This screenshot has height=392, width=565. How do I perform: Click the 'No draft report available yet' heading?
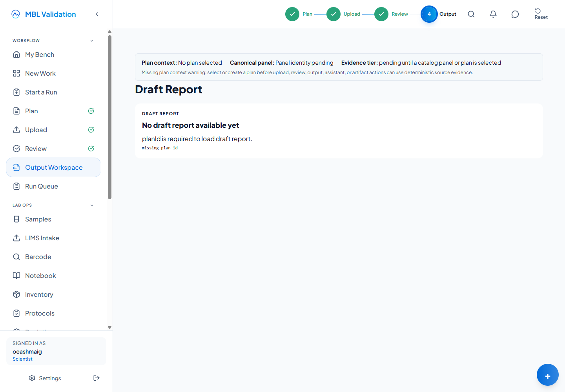[190, 125]
